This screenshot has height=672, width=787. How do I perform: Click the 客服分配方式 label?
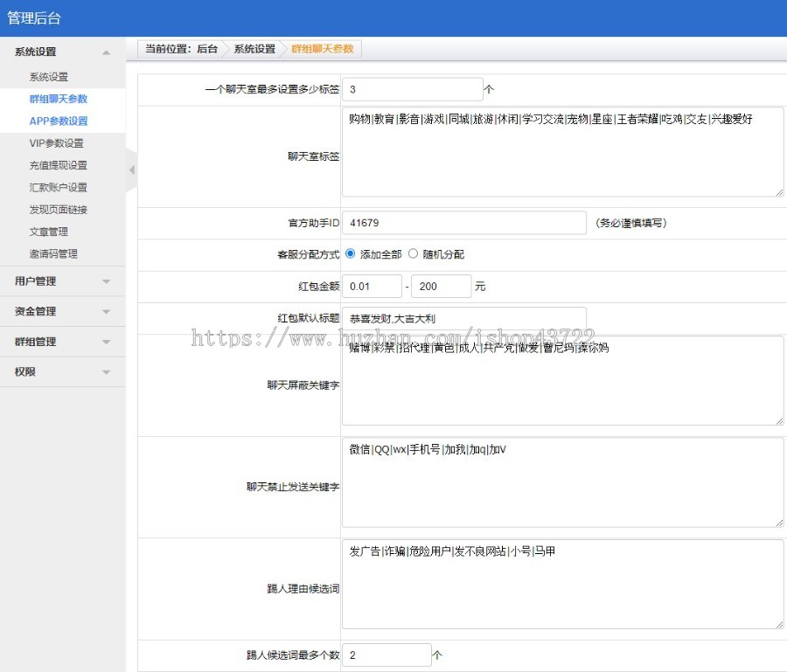pos(308,254)
